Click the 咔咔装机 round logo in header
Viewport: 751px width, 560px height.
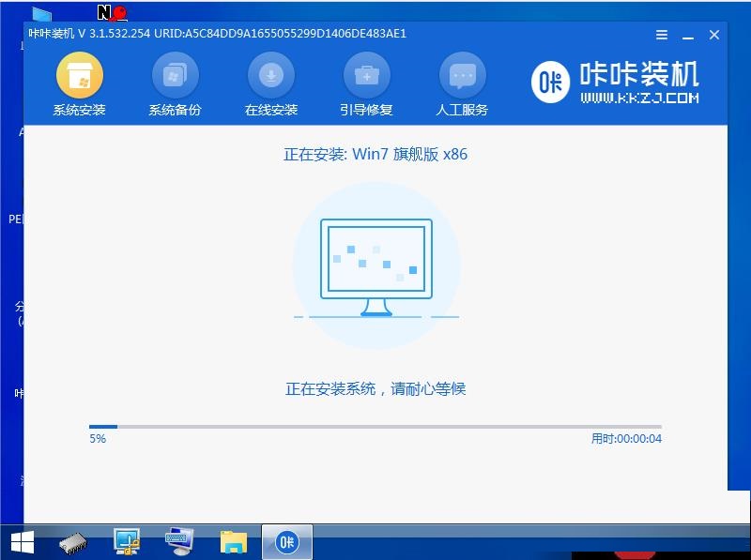point(551,83)
